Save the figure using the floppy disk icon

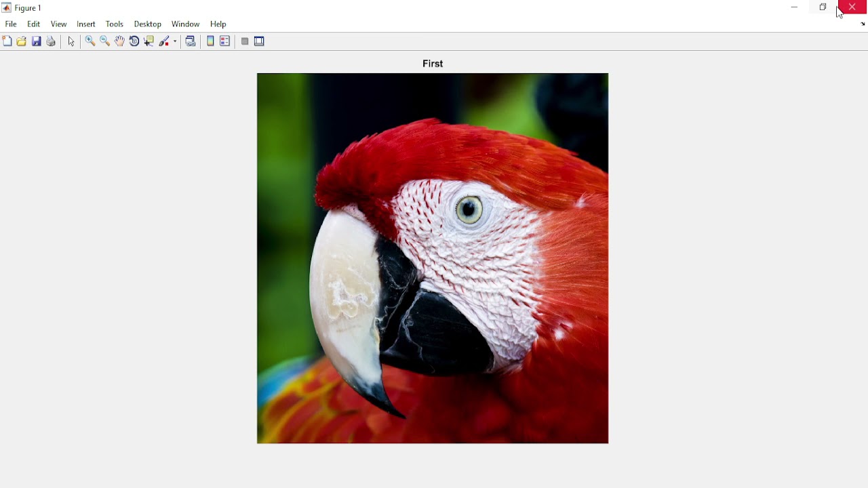(x=37, y=41)
